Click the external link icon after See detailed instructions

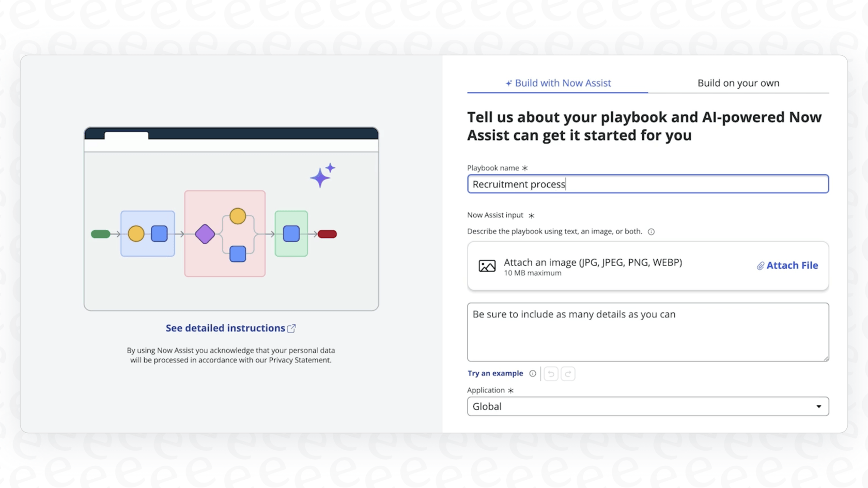click(x=292, y=328)
